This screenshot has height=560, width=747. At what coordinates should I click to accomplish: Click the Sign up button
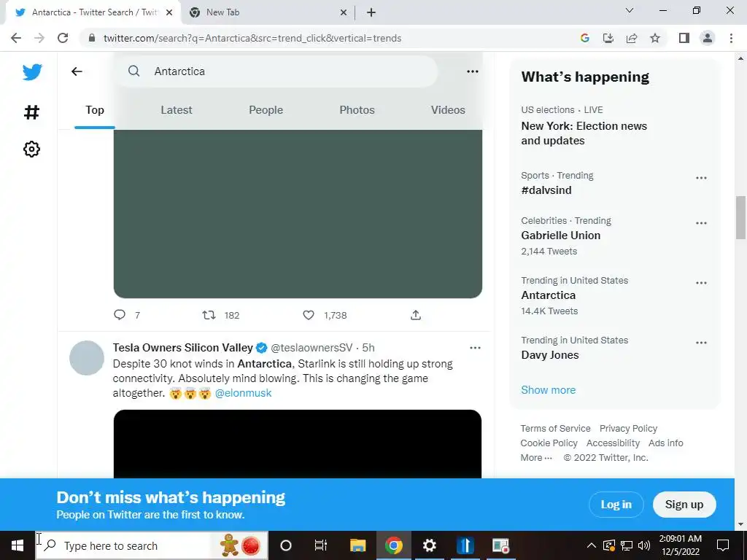684,505
